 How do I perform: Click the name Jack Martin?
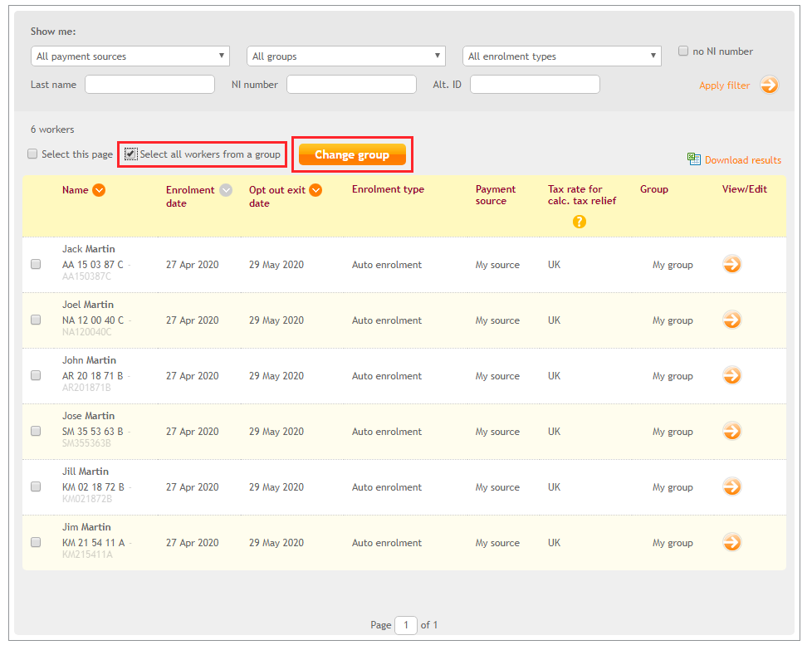point(89,249)
